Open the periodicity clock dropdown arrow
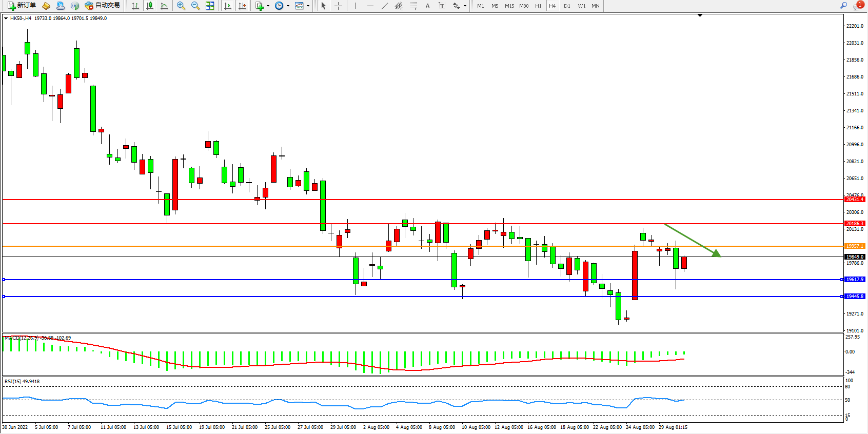Screen dimensions: 868x434 (x=288, y=6)
